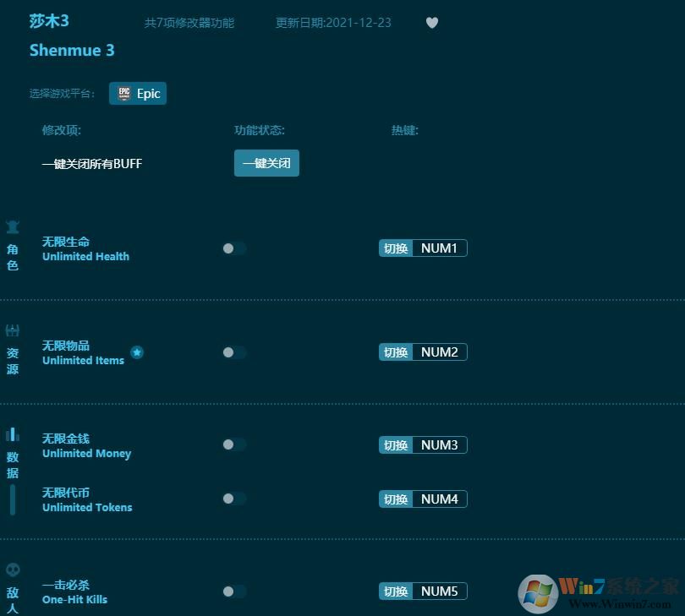Enable the Unlimited Items toggle

point(234,352)
